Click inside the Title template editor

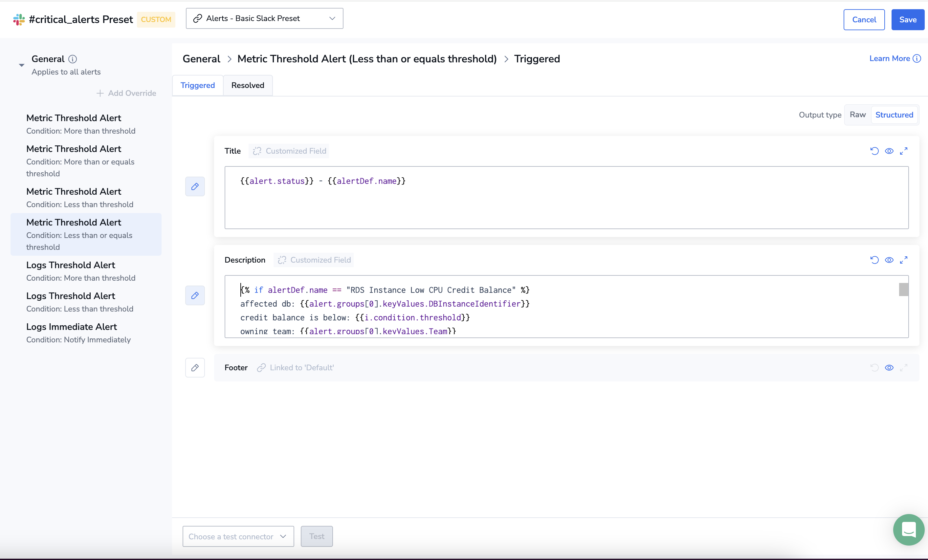(566, 197)
